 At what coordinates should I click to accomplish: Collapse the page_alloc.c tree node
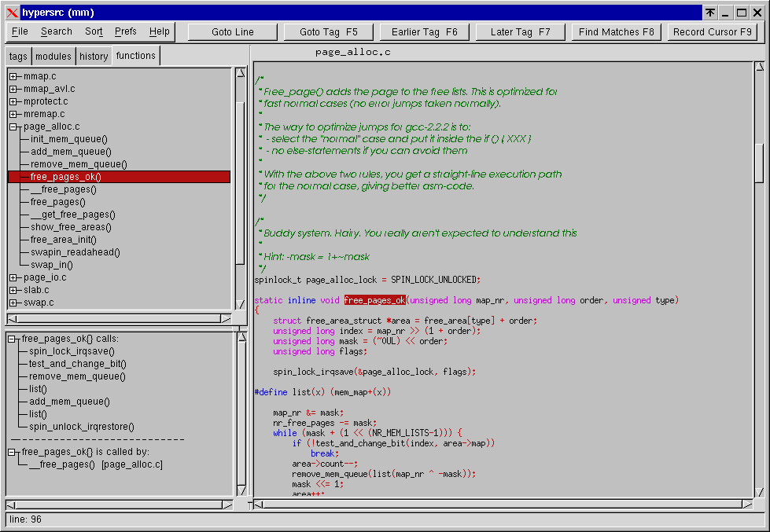[13, 127]
